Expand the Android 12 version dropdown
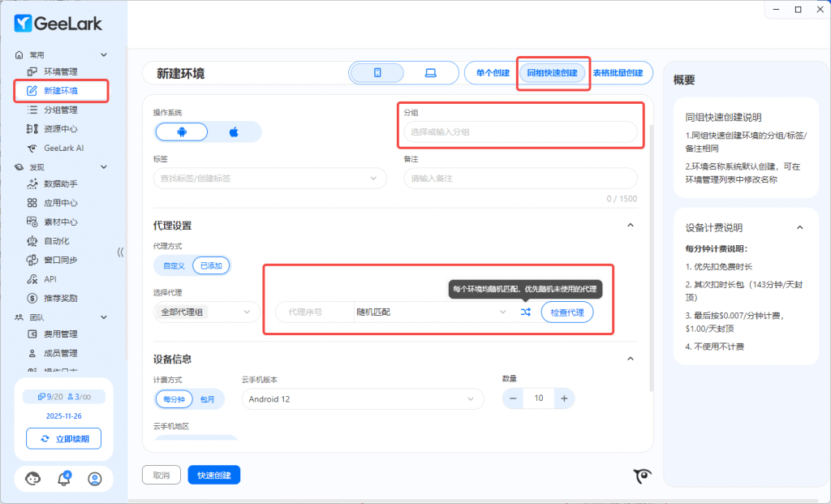This screenshot has height=504, width=831. (362, 398)
